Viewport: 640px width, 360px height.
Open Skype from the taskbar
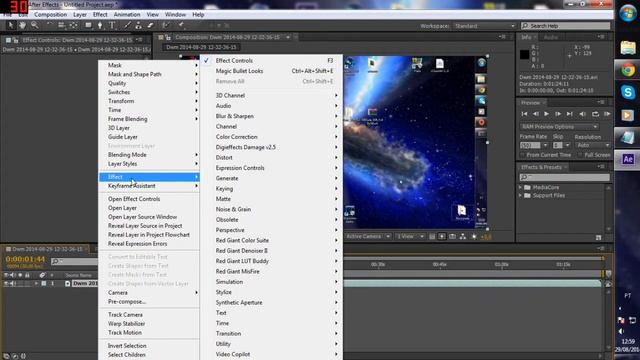pyautogui.click(x=627, y=92)
